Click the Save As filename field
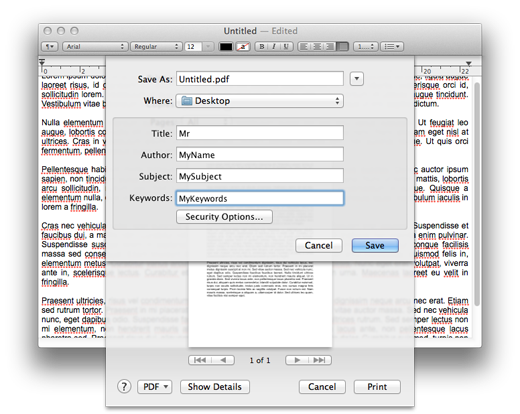 [x=260, y=79]
